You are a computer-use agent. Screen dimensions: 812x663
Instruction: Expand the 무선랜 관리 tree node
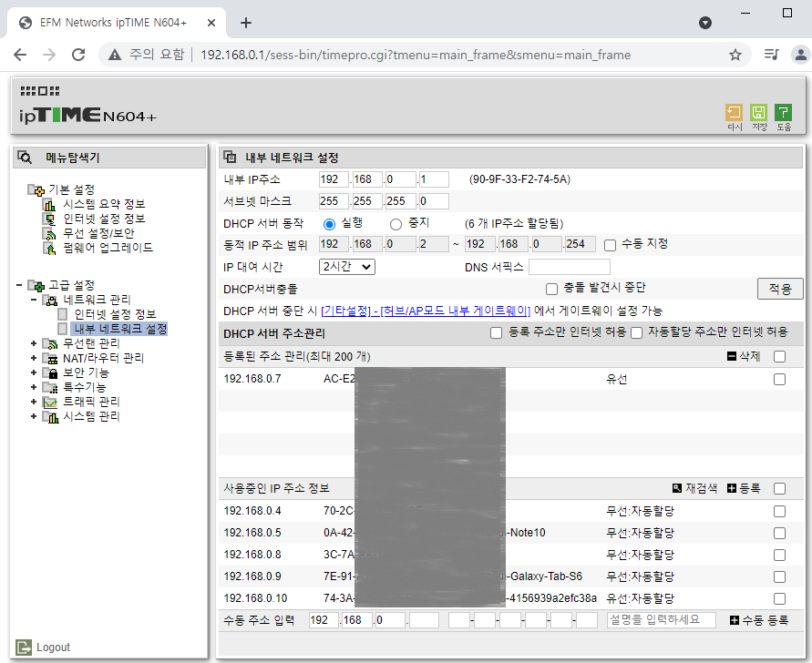pyautogui.click(x=34, y=343)
